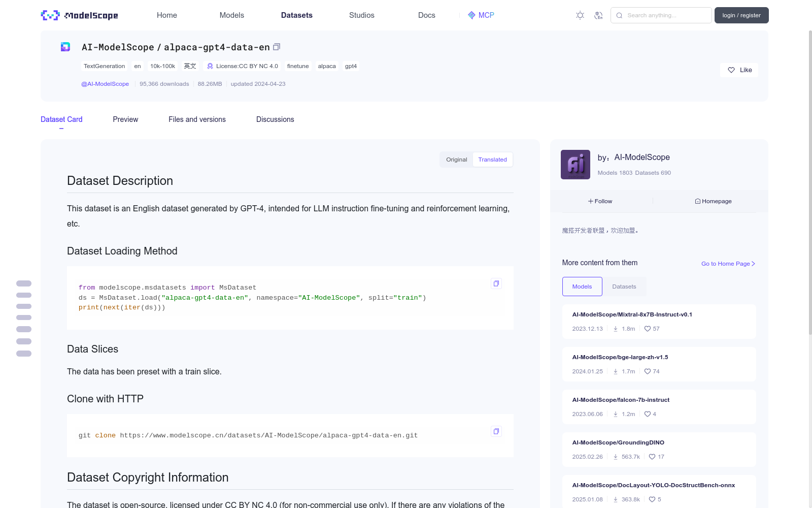Click the MCP diamond icon
This screenshot has width=812, height=508.
coord(471,15)
